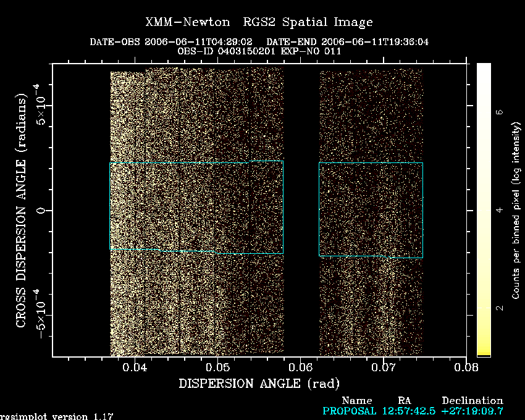
Task: Click the 'RA' column header
Action: tap(405, 401)
